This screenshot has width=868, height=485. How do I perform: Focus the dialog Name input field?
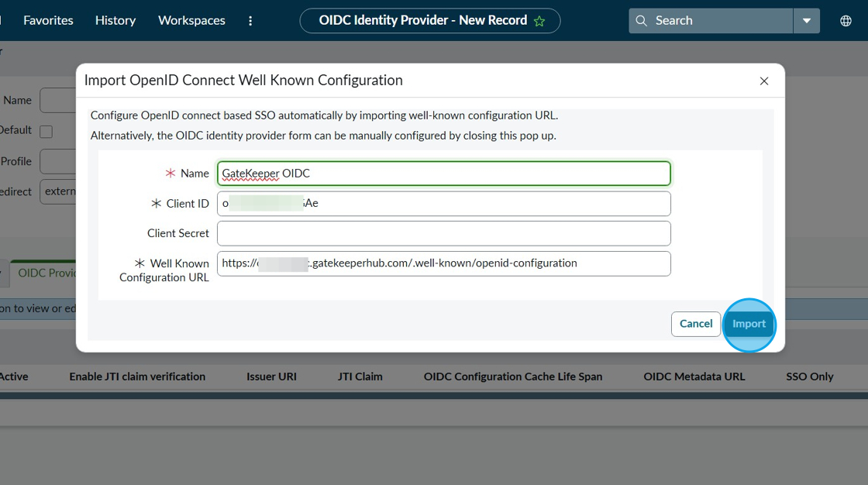[444, 174]
